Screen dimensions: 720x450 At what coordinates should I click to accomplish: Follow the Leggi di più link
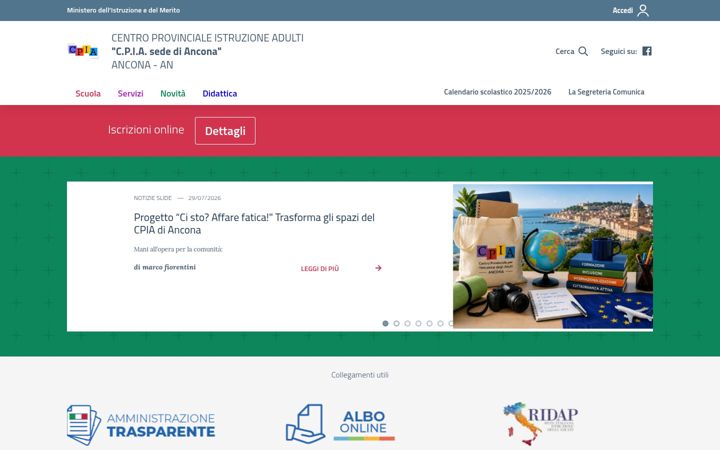click(320, 269)
